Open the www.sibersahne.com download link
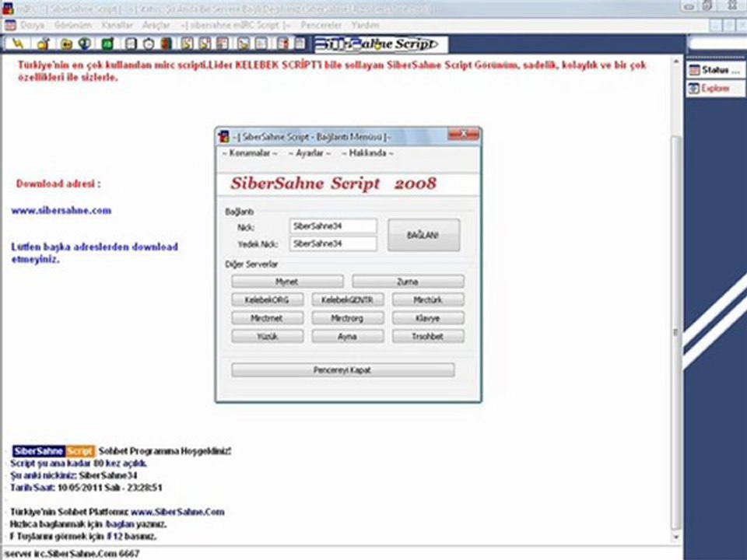Screen dimensions: 747x560 coord(61,211)
